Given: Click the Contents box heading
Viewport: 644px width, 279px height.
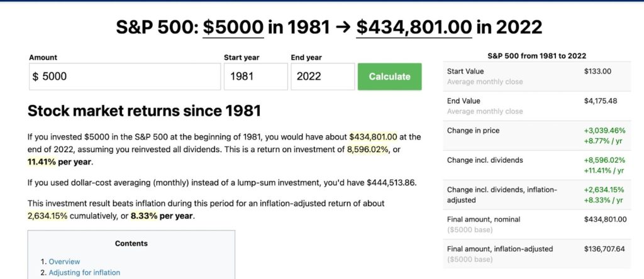Looking at the screenshot, I should coord(131,243).
